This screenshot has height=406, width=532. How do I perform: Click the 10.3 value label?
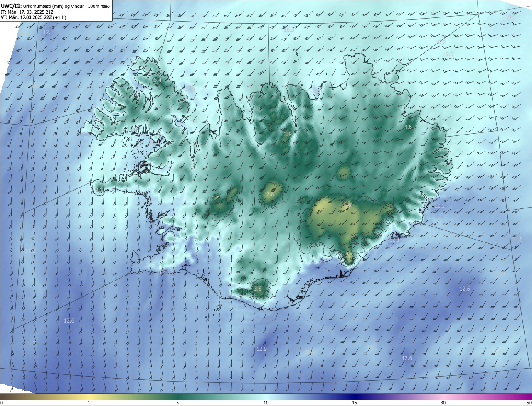point(289,30)
